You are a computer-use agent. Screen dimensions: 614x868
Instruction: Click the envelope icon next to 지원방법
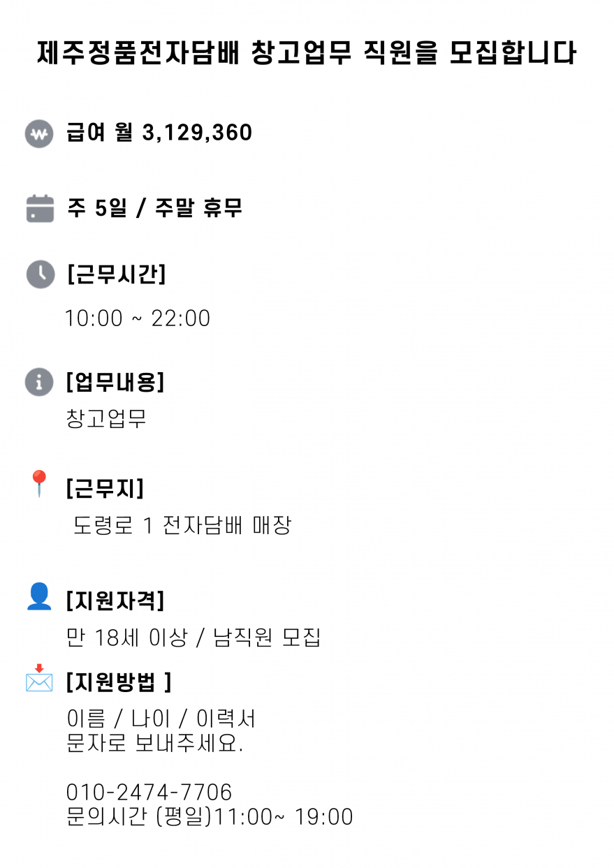39,679
